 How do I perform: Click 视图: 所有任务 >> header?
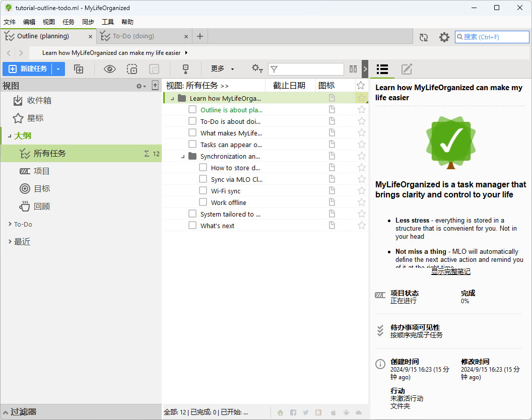click(x=197, y=86)
